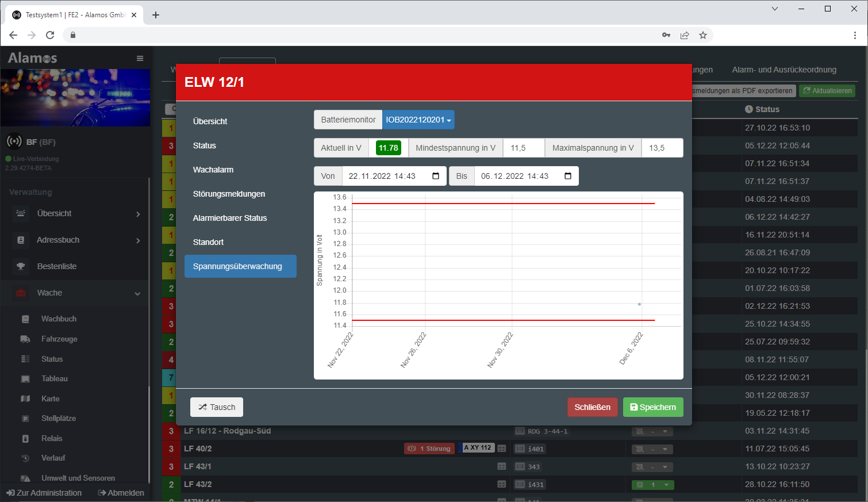
Task: Open the saved passwords key icon
Action: (666, 35)
